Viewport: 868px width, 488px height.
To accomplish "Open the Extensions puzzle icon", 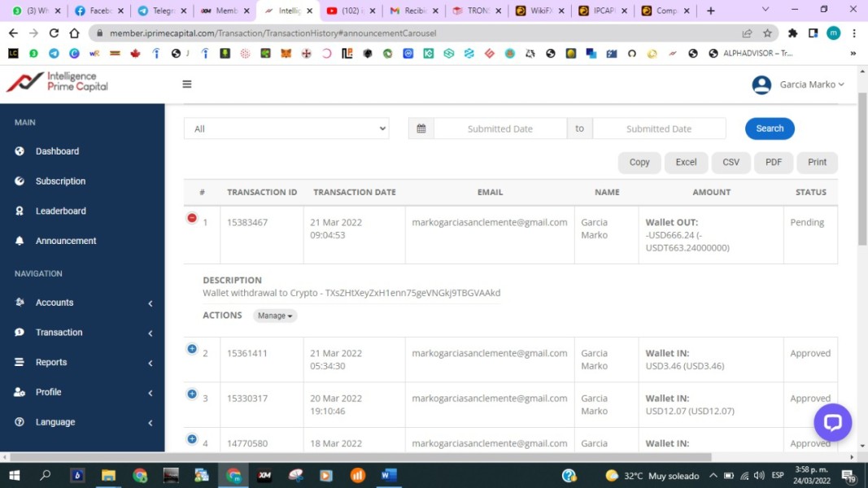I will (x=792, y=33).
